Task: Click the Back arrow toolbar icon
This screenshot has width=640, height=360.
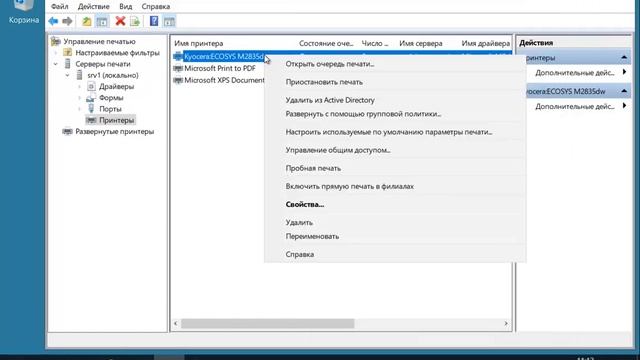Action: (53, 21)
